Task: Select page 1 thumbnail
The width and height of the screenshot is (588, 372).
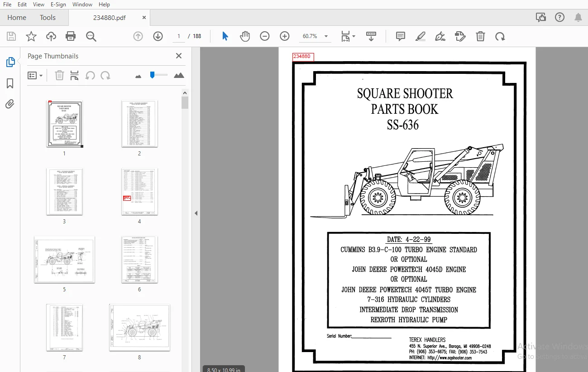Action: pyautogui.click(x=64, y=123)
